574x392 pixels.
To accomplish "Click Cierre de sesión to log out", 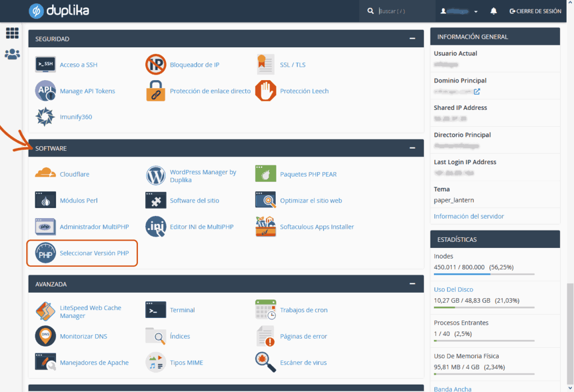I will pos(535,11).
